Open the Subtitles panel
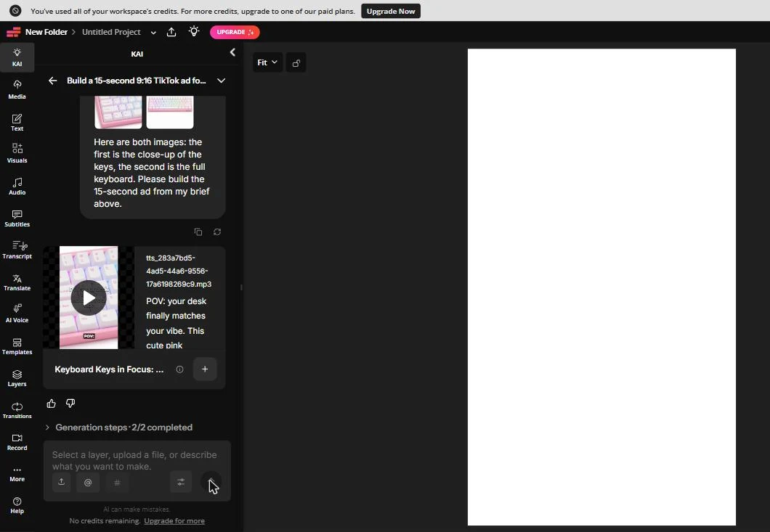The image size is (770, 532). [x=17, y=218]
